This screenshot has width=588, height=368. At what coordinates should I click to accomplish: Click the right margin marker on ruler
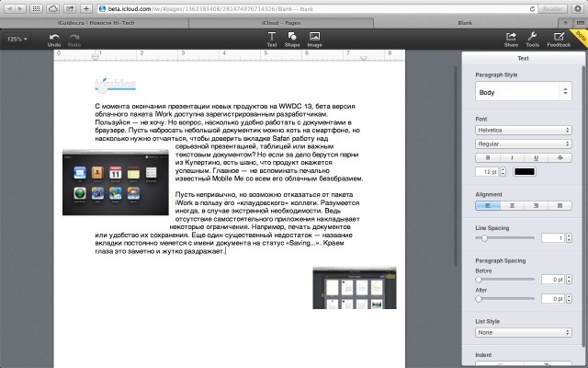pyautogui.click(x=364, y=58)
